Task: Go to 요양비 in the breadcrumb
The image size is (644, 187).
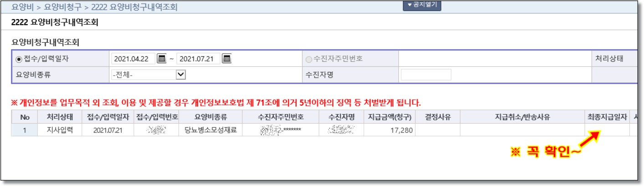Action: point(22,7)
